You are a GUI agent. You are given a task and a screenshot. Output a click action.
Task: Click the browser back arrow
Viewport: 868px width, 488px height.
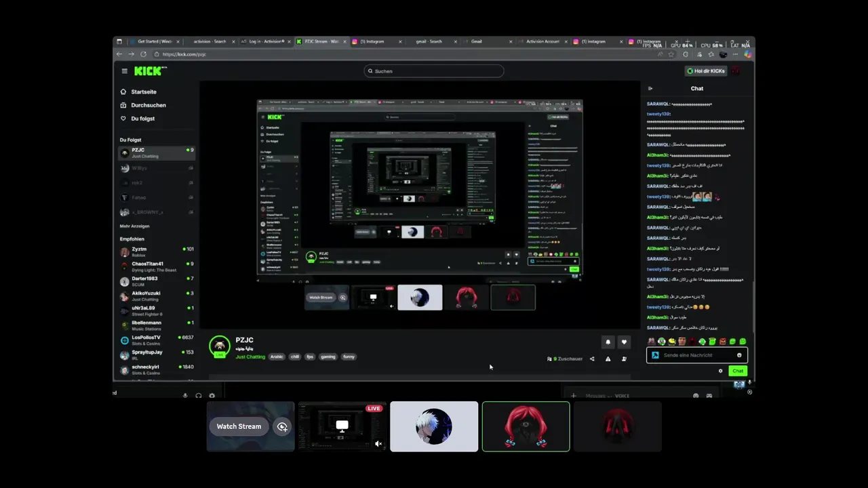click(119, 54)
